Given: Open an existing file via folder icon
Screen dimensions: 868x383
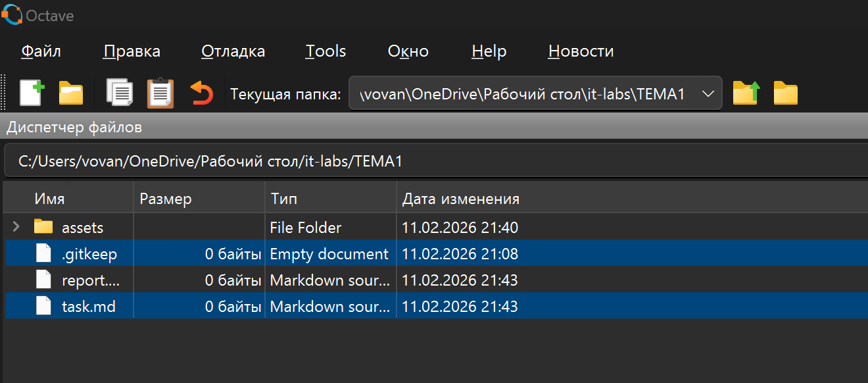Looking at the screenshot, I should click(71, 93).
